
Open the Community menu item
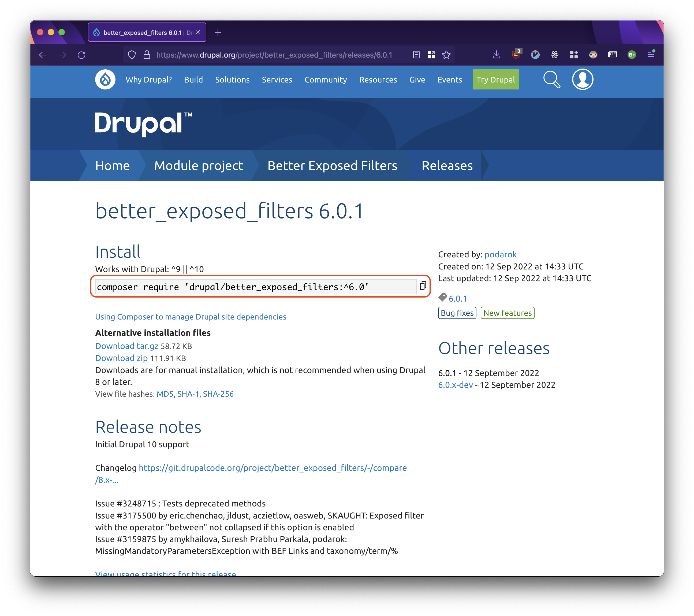326,80
